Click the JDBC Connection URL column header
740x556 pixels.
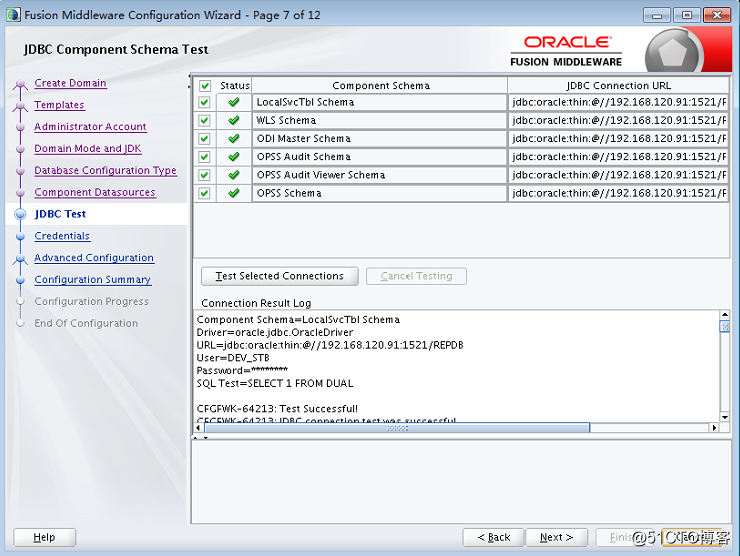(x=618, y=86)
